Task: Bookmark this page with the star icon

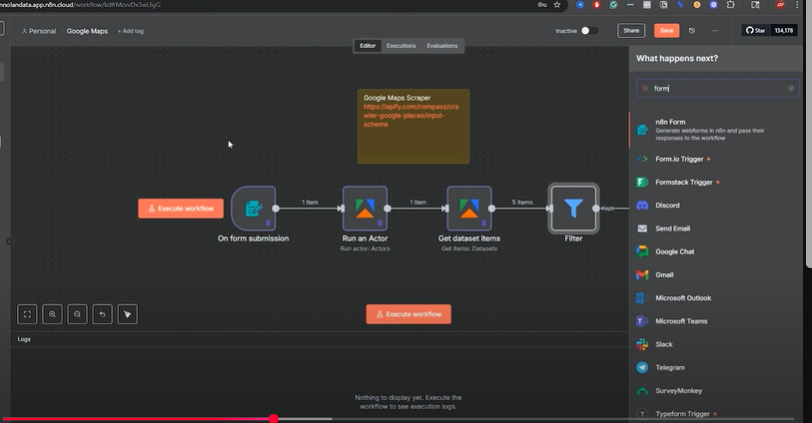Action: click(x=557, y=5)
